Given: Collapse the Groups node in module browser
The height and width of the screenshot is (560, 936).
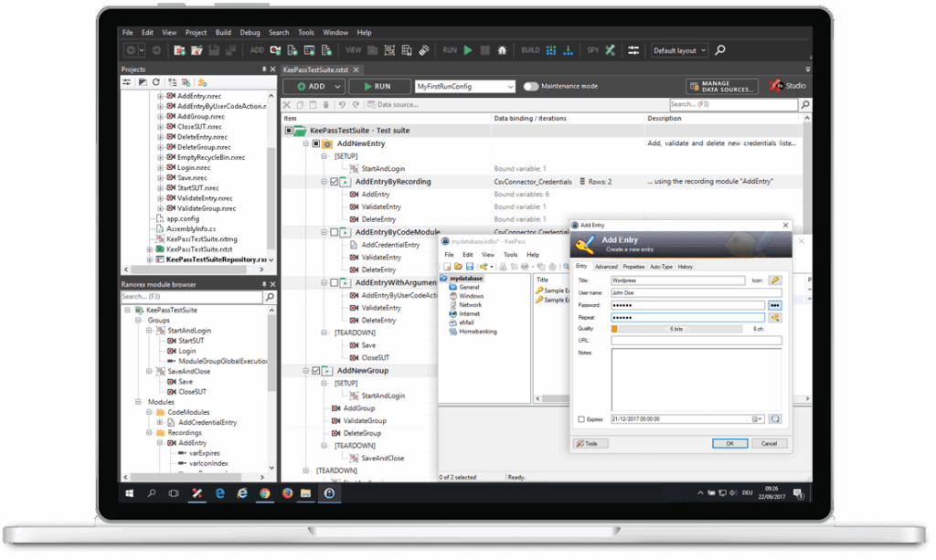Looking at the screenshot, I should coord(139,321).
